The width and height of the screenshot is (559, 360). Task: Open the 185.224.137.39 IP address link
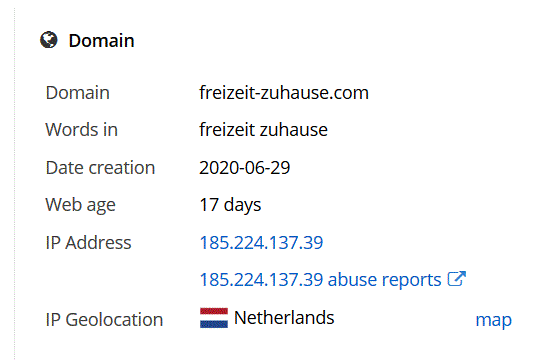pos(261,243)
